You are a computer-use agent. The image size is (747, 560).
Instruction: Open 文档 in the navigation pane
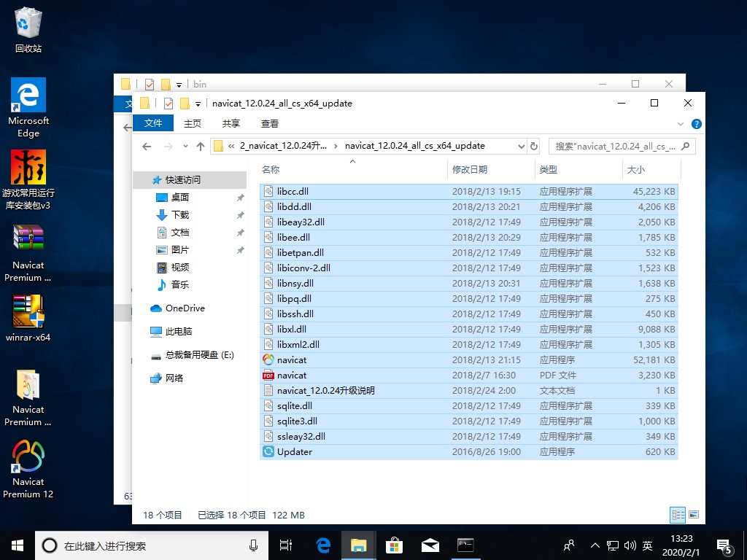coord(180,233)
